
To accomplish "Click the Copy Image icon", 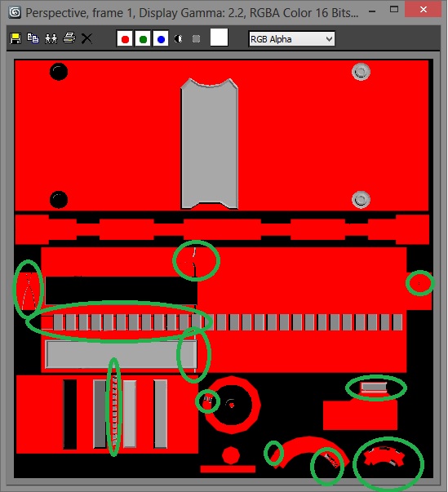I will click(33, 38).
